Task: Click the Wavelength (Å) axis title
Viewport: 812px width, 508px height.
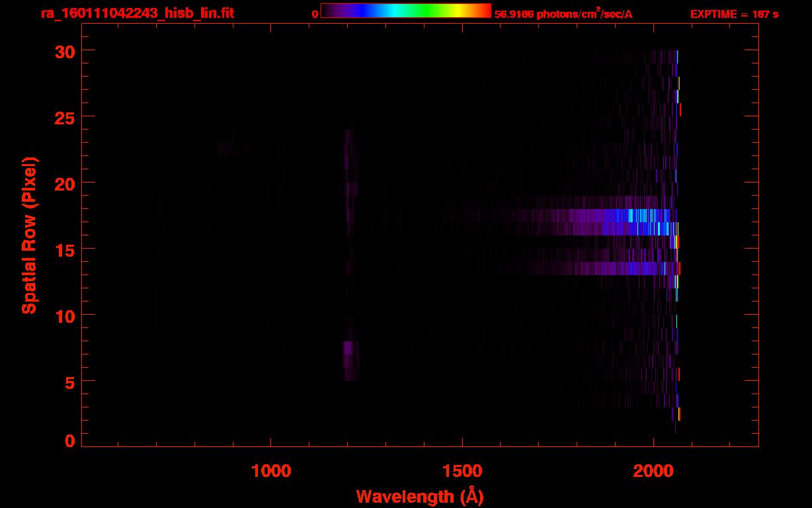Action: pyautogui.click(x=420, y=496)
